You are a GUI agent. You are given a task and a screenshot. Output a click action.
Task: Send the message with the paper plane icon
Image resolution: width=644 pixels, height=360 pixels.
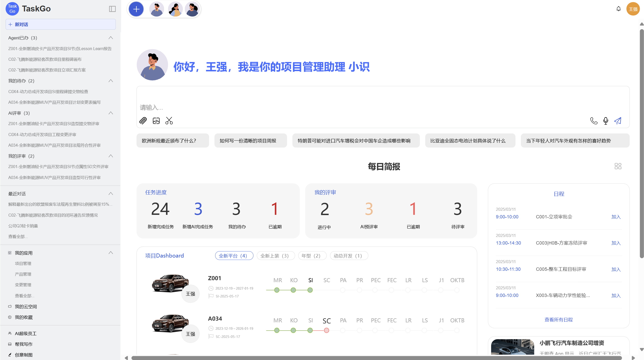pos(618,121)
